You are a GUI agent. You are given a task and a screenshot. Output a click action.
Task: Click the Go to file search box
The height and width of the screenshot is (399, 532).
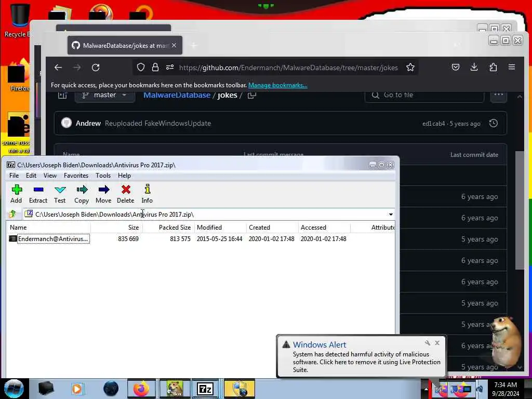coord(424,96)
